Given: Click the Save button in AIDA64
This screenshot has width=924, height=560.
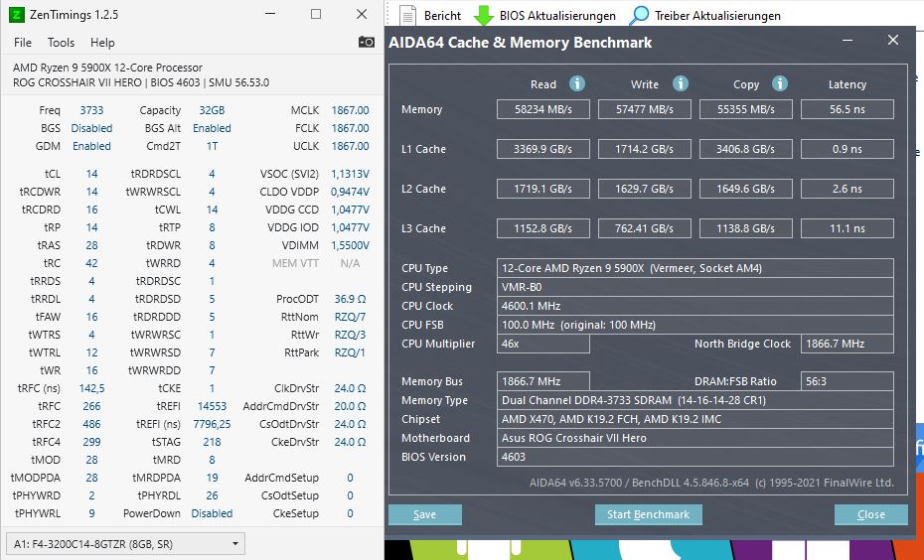Looking at the screenshot, I should pyautogui.click(x=424, y=514).
